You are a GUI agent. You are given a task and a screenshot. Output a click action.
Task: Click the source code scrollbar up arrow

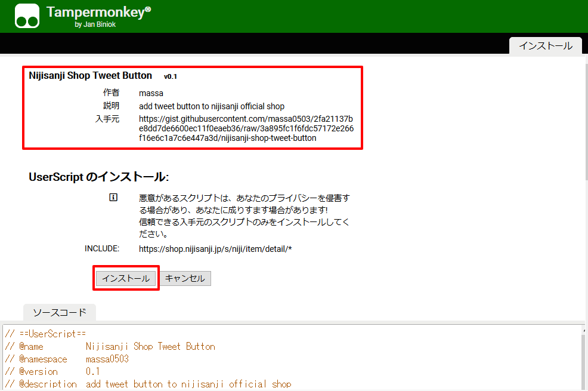583,329
